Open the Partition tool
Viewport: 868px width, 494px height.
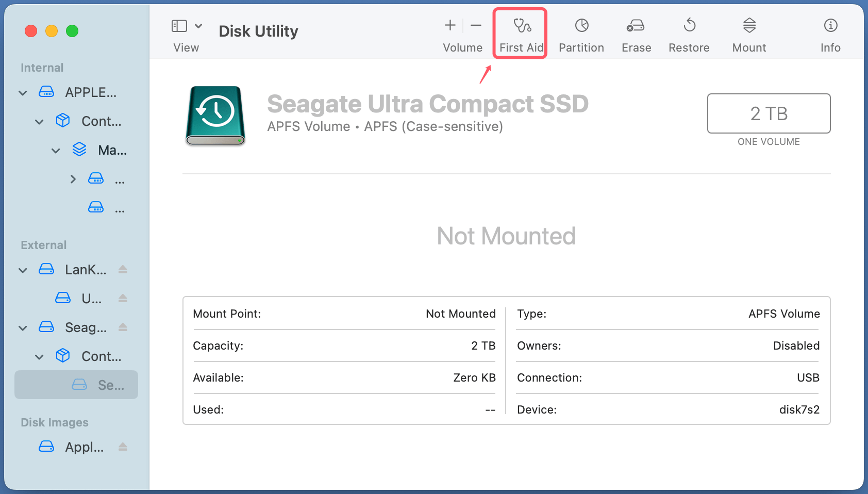click(x=581, y=32)
